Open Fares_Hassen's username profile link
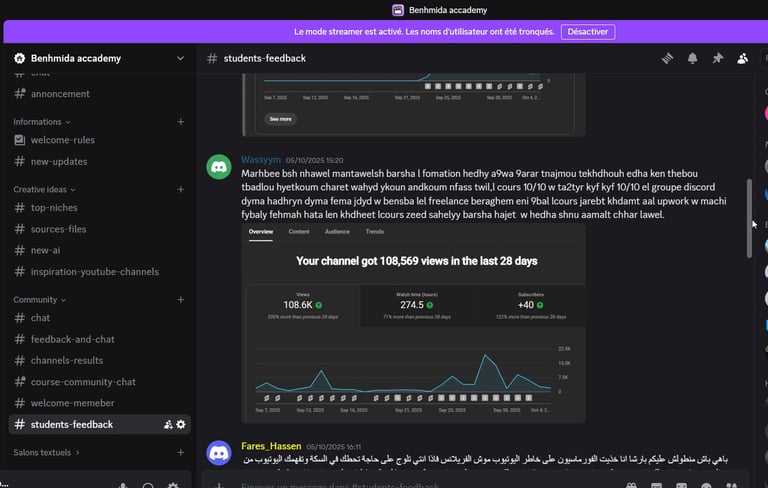768x488 pixels. pyautogui.click(x=271, y=446)
